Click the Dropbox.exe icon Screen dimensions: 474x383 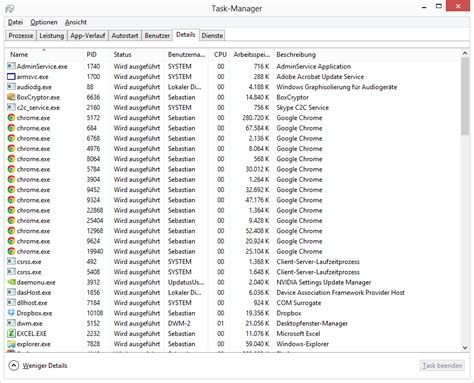tap(11, 313)
